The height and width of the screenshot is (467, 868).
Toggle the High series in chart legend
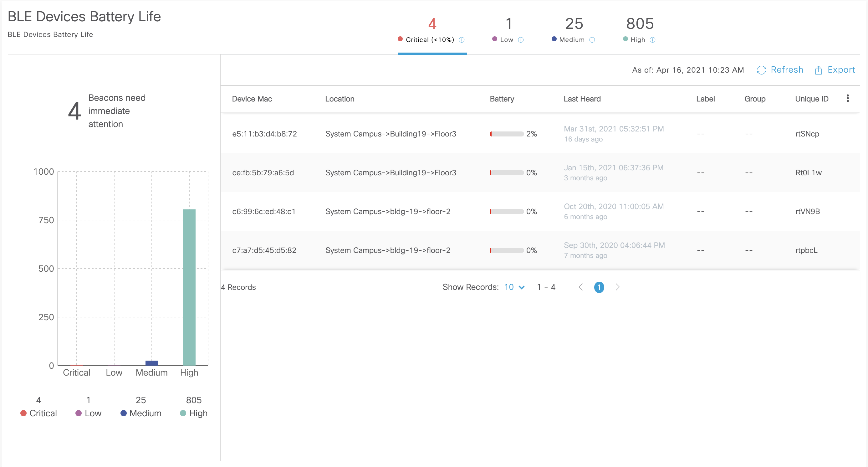click(x=194, y=413)
